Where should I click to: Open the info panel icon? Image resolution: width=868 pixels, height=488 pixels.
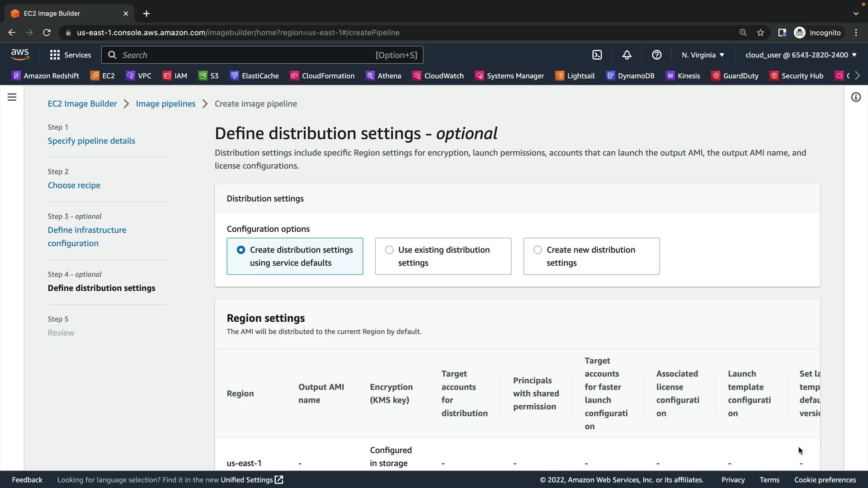(855, 97)
